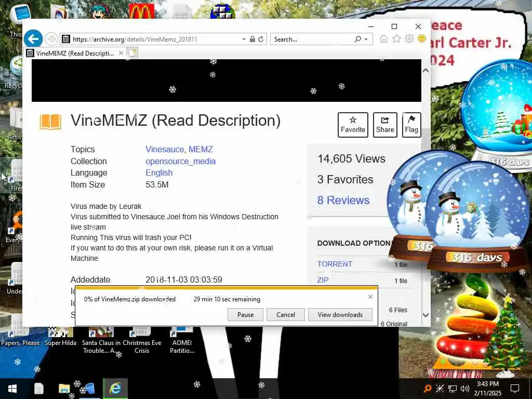
Task: Click the '14,605 Views' text
Action: click(x=351, y=159)
